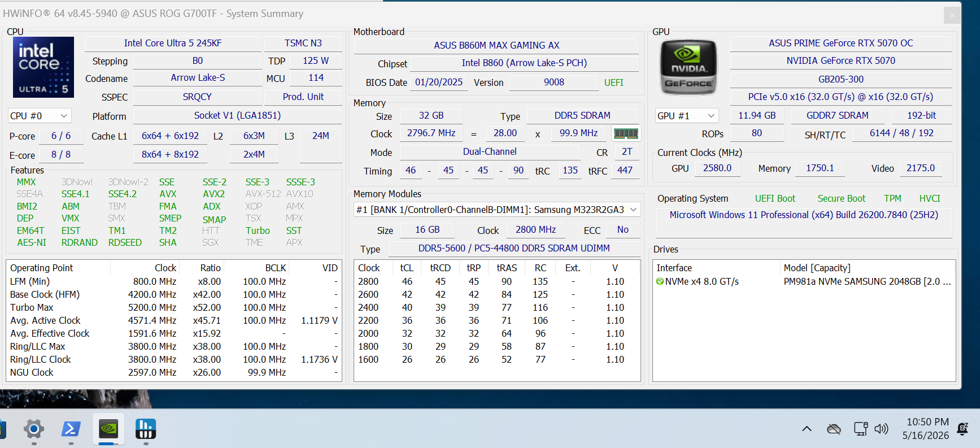Click the 16 GB module size value
The width and height of the screenshot is (980, 448).
click(x=428, y=230)
